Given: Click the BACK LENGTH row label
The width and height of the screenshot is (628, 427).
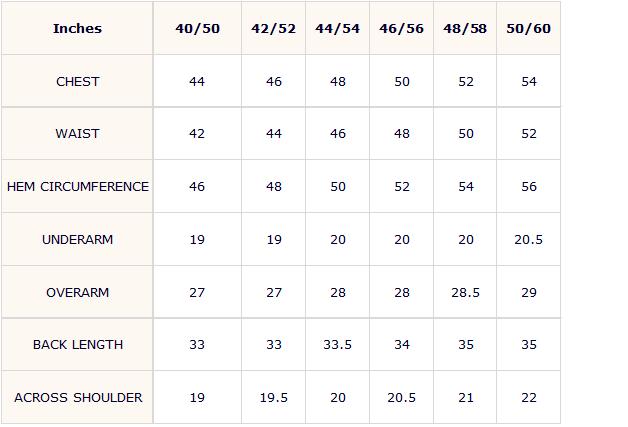Looking at the screenshot, I should tap(78, 344).
